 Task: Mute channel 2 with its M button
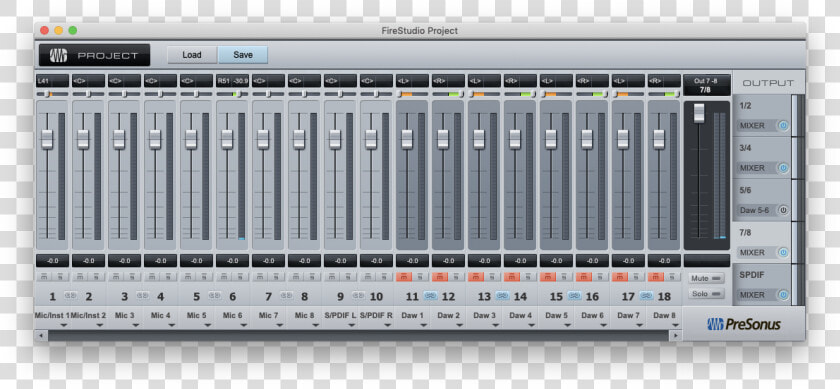click(80, 276)
